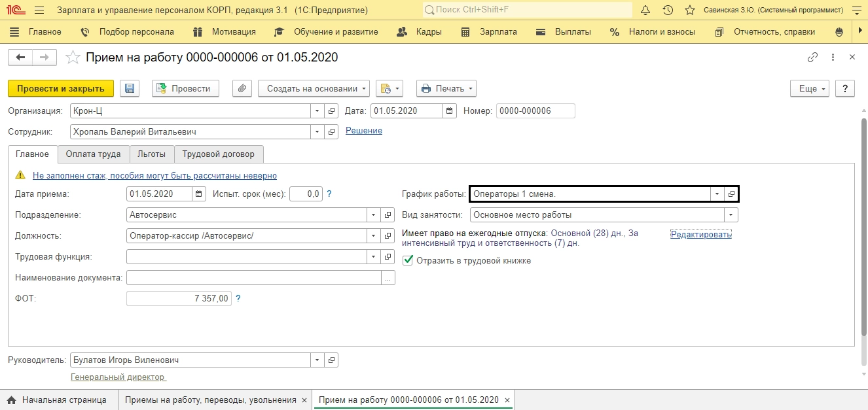868x410 pixels.
Task: Open work schedule Операторы 1 смена record
Action: pos(731,194)
